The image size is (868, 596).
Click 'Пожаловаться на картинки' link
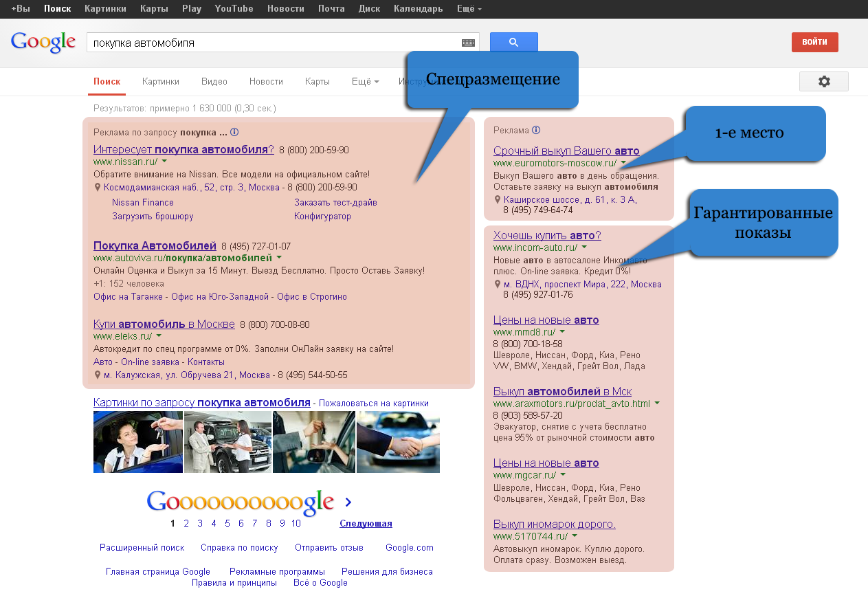click(x=373, y=404)
